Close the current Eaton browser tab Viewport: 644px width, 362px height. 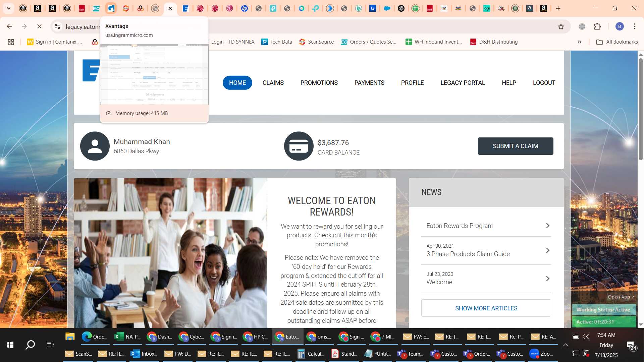click(x=170, y=8)
